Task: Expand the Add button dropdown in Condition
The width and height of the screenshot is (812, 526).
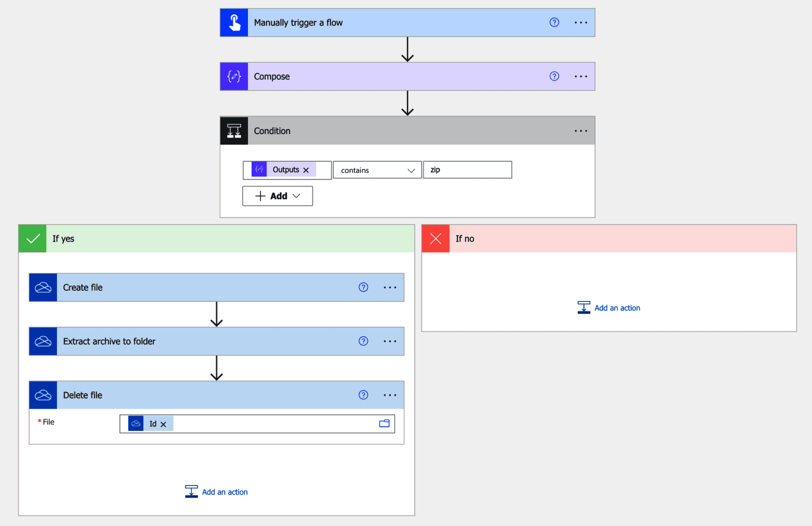Action: pos(297,196)
